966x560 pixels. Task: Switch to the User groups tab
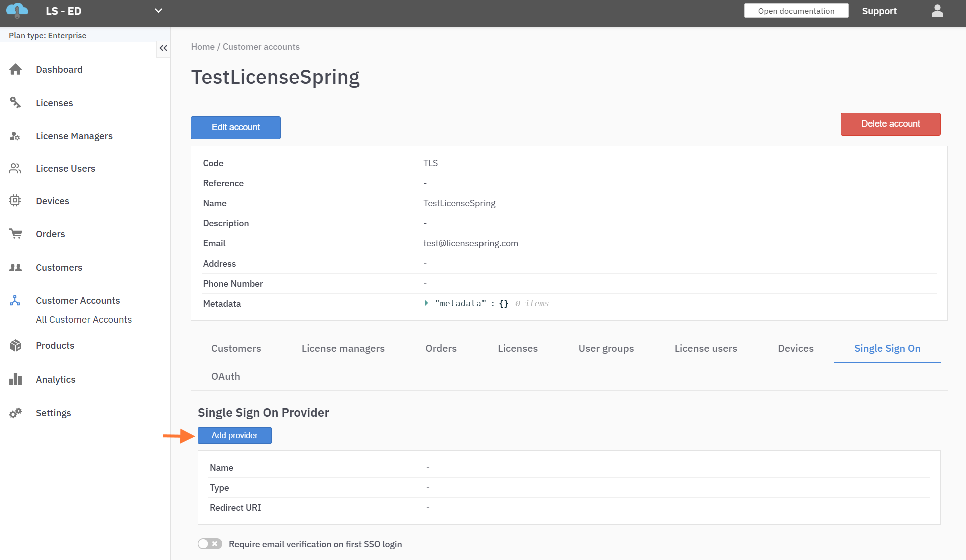coord(606,348)
